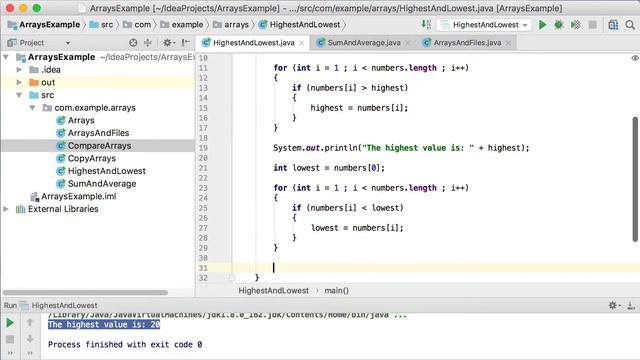Select ArraysExample.iml file

pyautogui.click(x=78, y=196)
